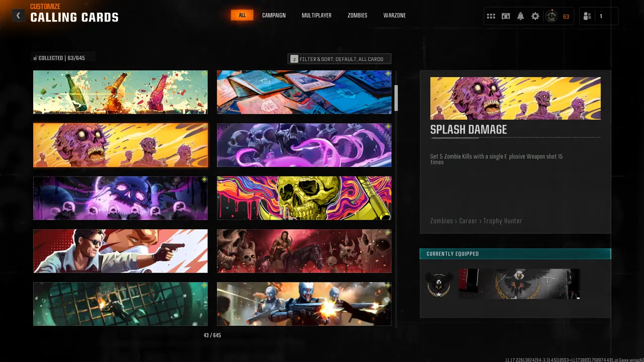Click the Splash Damage preview image
Image resolution: width=644 pixels, height=362 pixels.
515,98
